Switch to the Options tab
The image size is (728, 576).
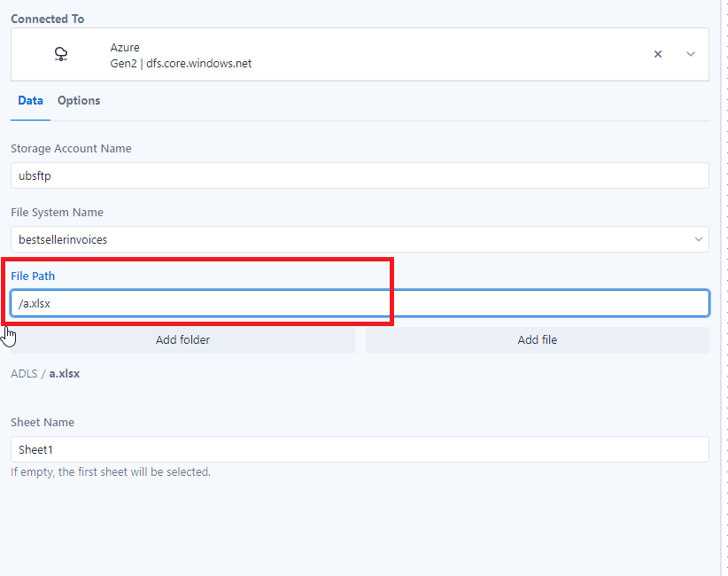(78, 100)
